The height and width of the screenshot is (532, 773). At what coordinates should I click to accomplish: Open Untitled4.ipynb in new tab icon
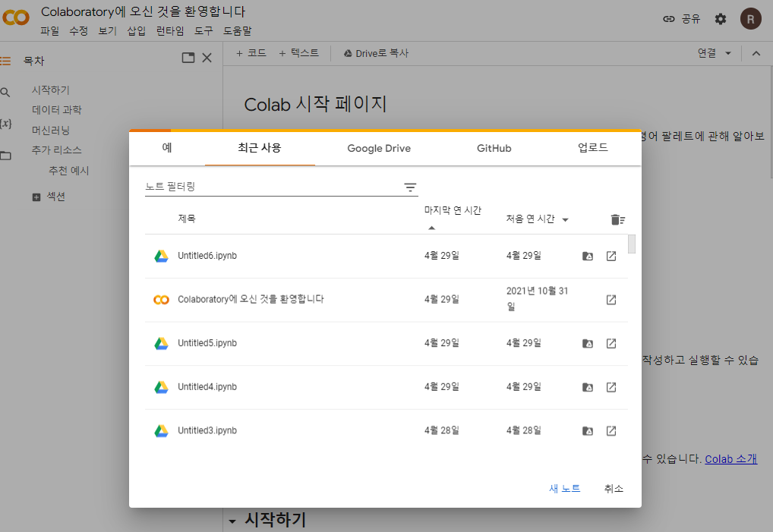point(611,387)
